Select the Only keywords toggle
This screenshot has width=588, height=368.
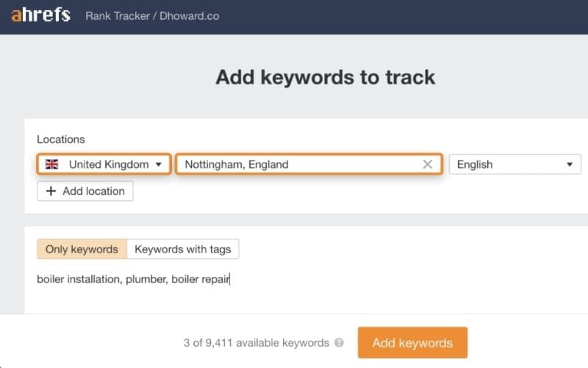pyautogui.click(x=82, y=249)
